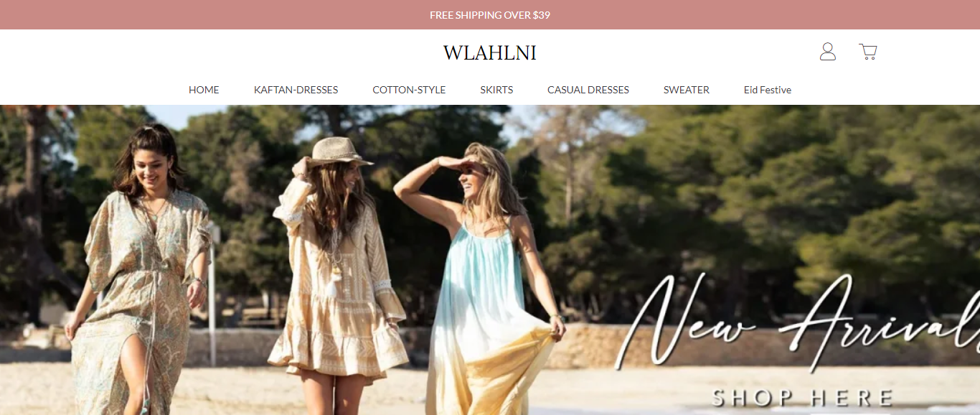Click the pink announcement bar background
This screenshot has width=980, height=415.
[215, 14]
